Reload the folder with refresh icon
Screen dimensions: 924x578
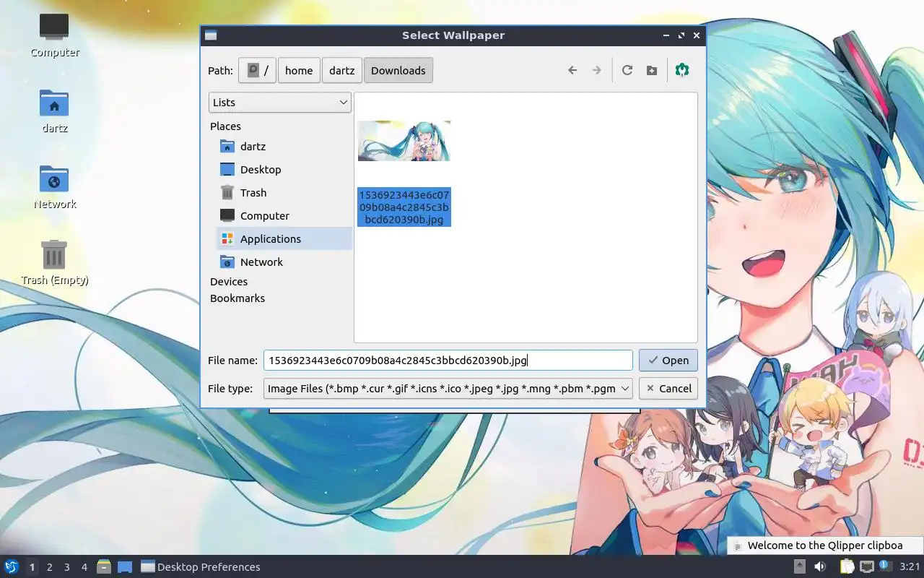pyautogui.click(x=627, y=70)
